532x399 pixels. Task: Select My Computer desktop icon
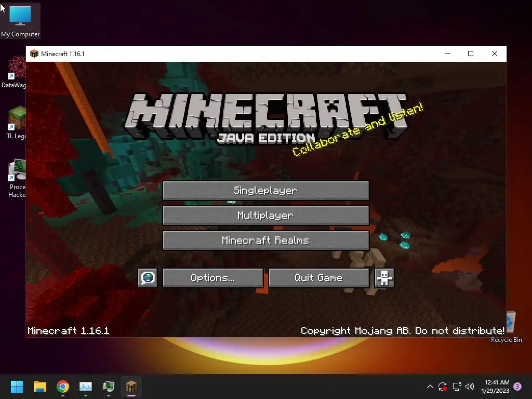20,21
